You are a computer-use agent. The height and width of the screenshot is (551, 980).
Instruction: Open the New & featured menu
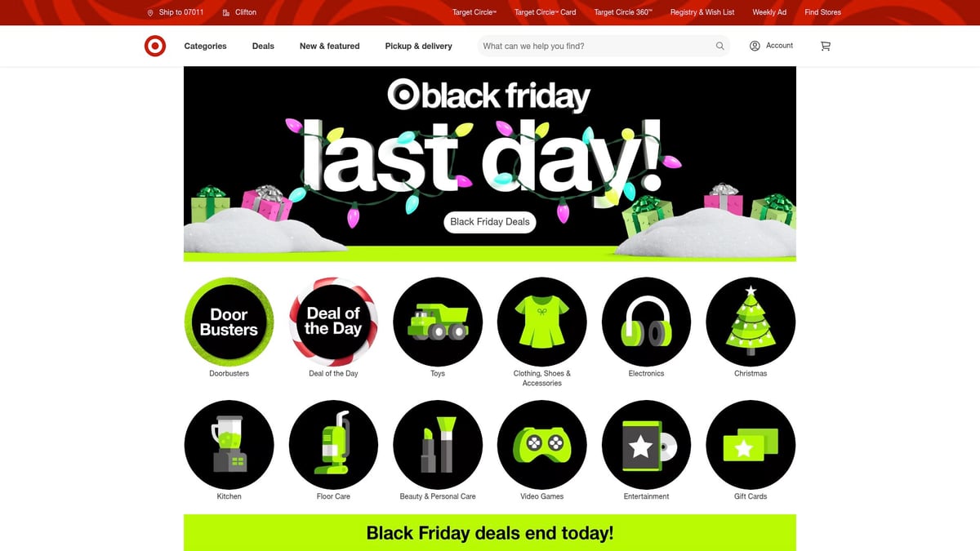click(x=329, y=46)
